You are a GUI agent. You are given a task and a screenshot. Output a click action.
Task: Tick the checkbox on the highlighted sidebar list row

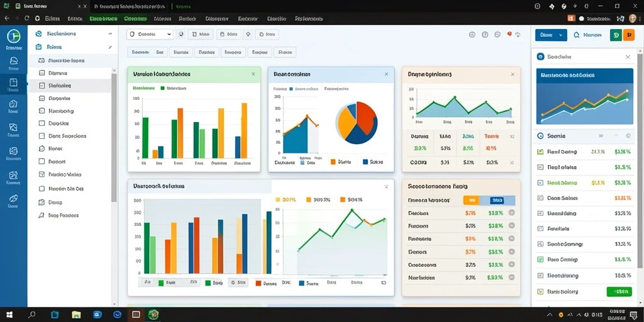(42, 86)
